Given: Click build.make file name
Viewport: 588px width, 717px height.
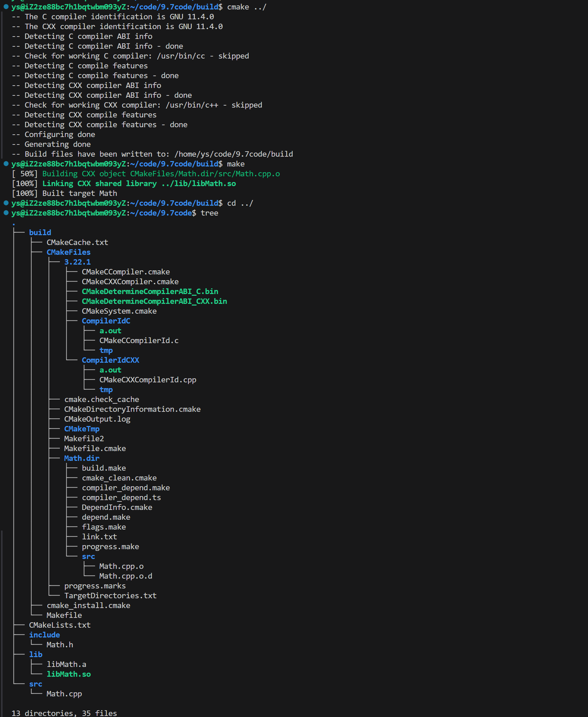Looking at the screenshot, I should (104, 468).
